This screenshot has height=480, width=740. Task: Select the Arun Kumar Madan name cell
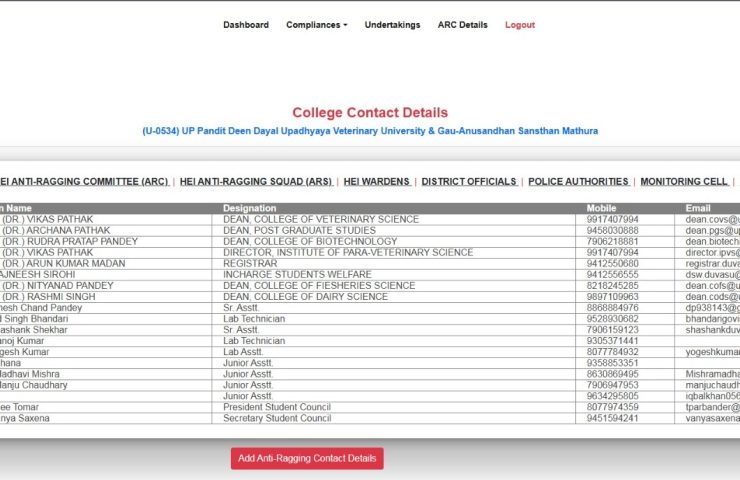click(106, 263)
